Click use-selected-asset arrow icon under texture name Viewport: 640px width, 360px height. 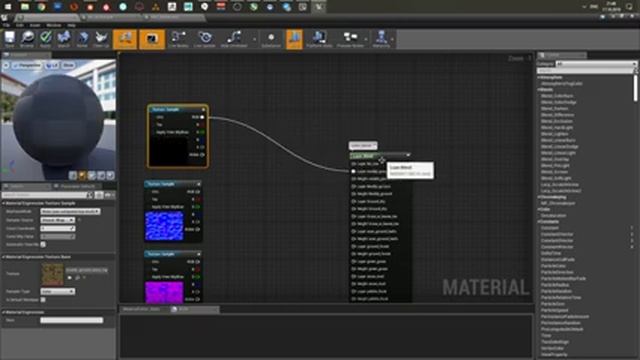pos(69,278)
